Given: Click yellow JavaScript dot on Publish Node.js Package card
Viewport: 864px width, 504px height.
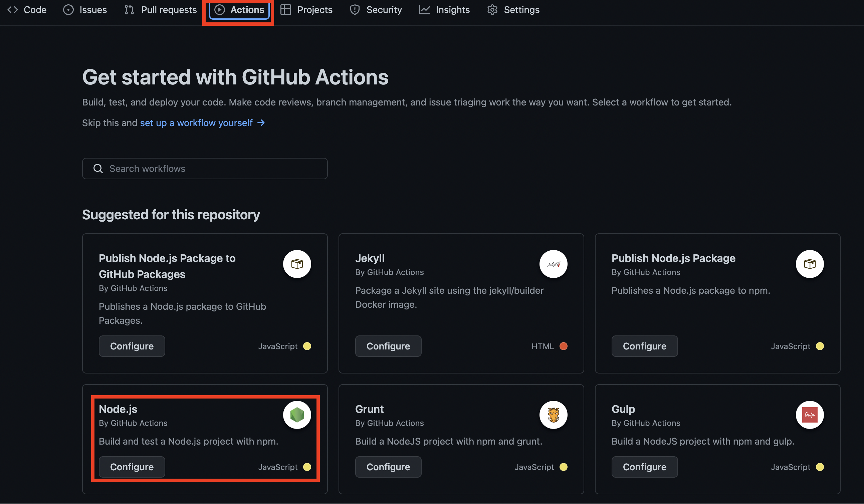Looking at the screenshot, I should click(x=819, y=346).
